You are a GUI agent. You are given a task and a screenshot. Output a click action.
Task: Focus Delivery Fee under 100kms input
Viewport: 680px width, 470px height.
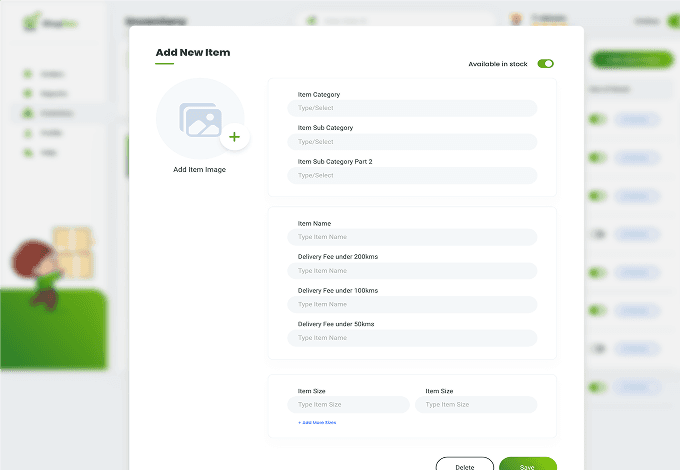pos(412,304)
